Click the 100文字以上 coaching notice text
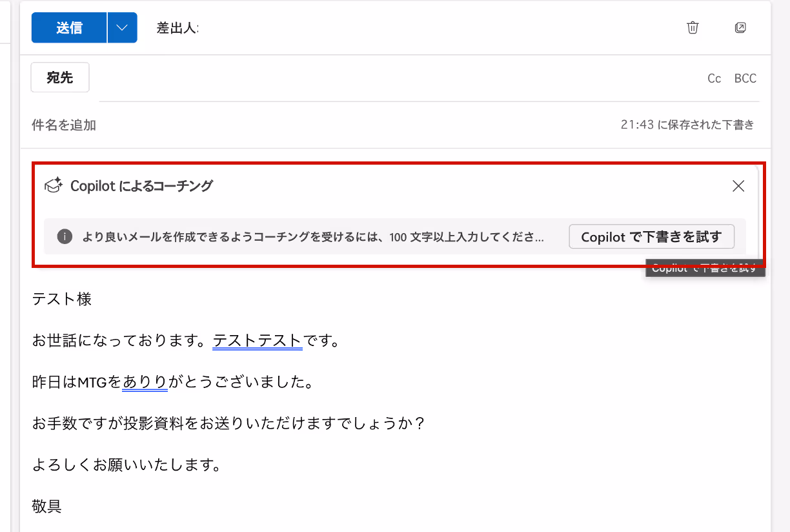The height and width of the screenshot is (532, 790). click(313, 237)
